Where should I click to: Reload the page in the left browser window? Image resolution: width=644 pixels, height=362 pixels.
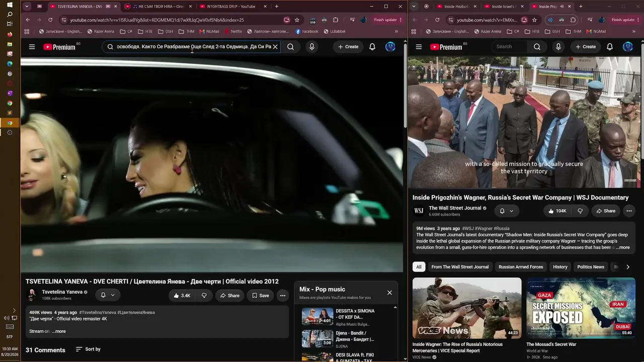pos(50,20)
